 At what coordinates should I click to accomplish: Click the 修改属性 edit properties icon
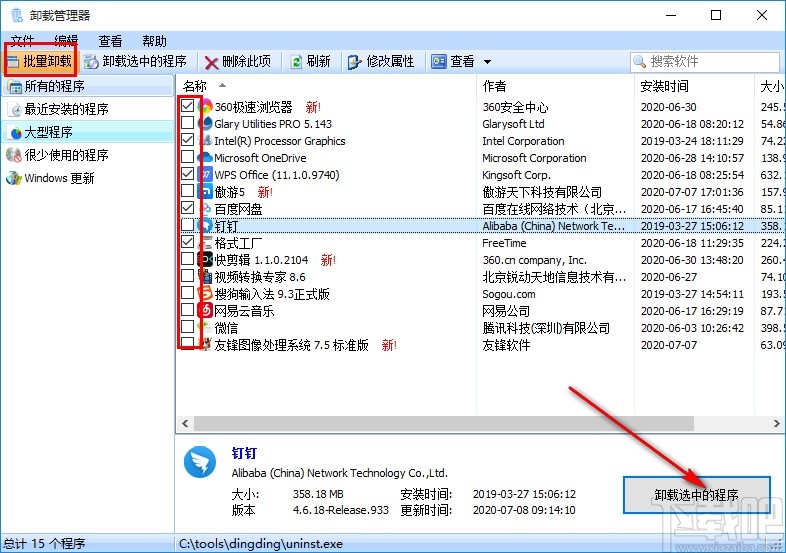click(x=355, y=62)
